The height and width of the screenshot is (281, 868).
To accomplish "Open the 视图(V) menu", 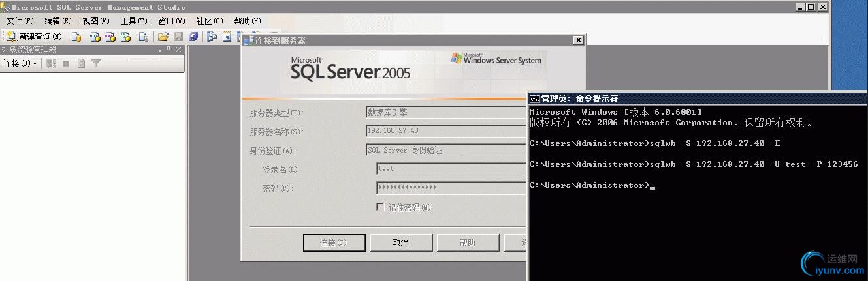I will [96, 21].
